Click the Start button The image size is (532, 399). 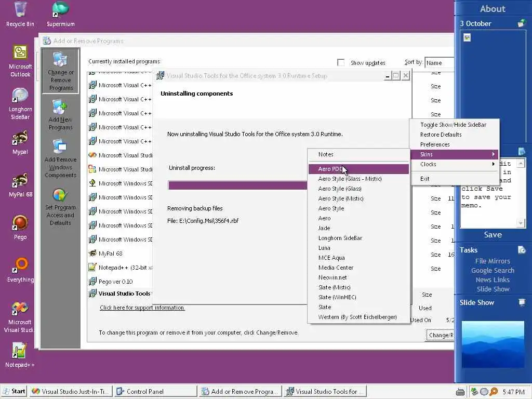coord(14,391)
